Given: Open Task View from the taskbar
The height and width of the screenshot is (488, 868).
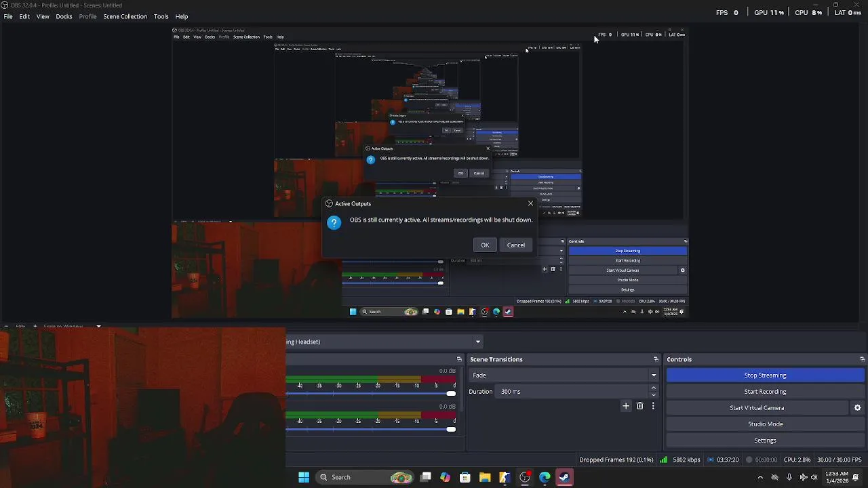Looking at the screenshot, I should [x=426, y=477].
